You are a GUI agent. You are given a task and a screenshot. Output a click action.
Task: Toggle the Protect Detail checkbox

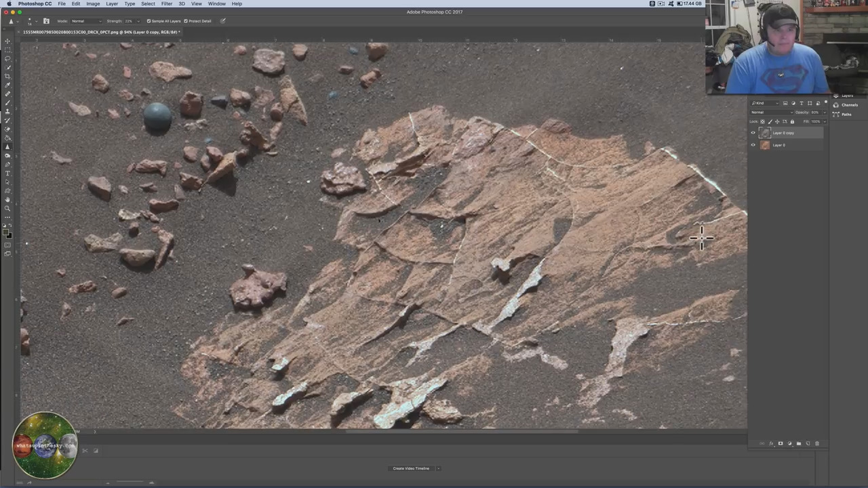[186, 21]
